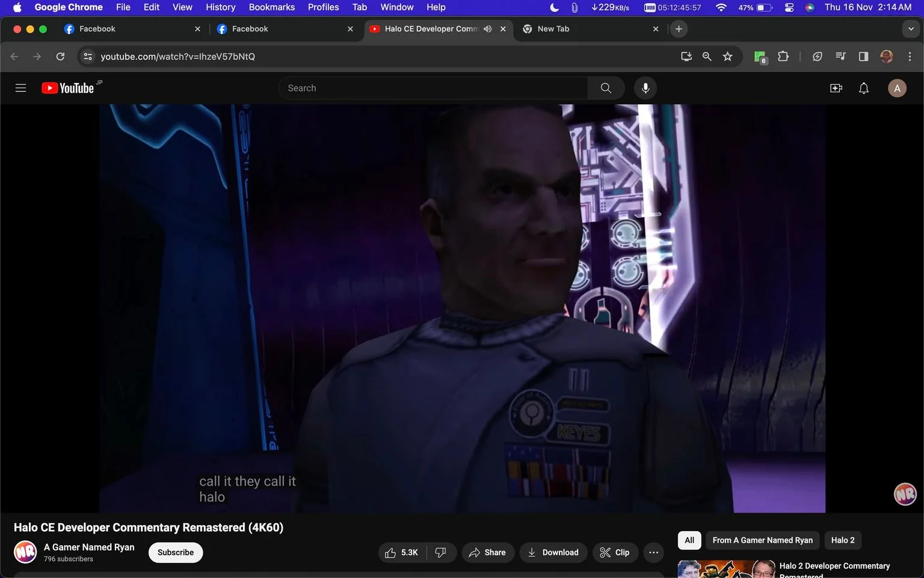Screen dimensions: 924x578
Task: Select From A Gamer Named Ryan chip
Action: [762, 540]
